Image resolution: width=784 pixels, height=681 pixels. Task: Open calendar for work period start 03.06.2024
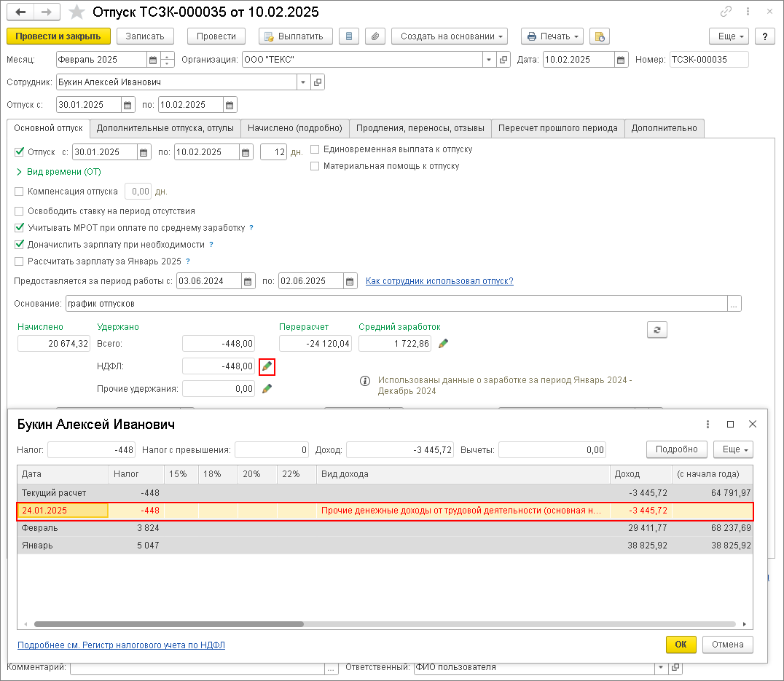(248, 281)
